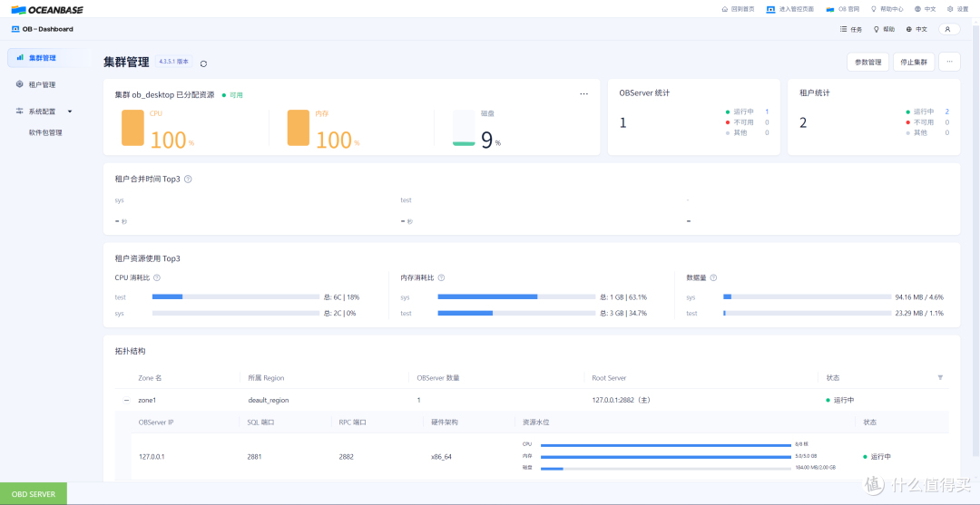The height and width of the screenshot is (505, 980).
Task: Expand the 系统配置 sidebar menu arrow
Action: click(x=69, y=112)
